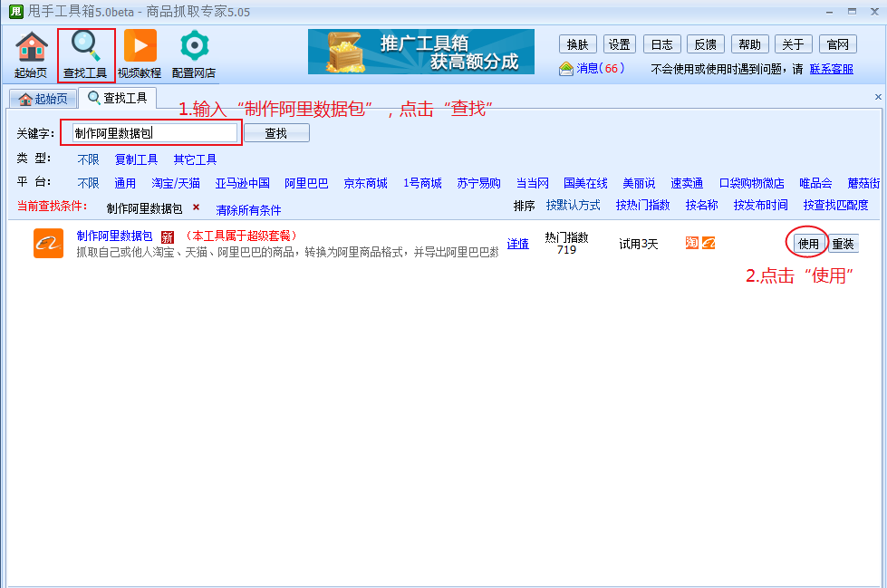
Task: Click the 重装 reinstall button
Action: click(843, 244)
